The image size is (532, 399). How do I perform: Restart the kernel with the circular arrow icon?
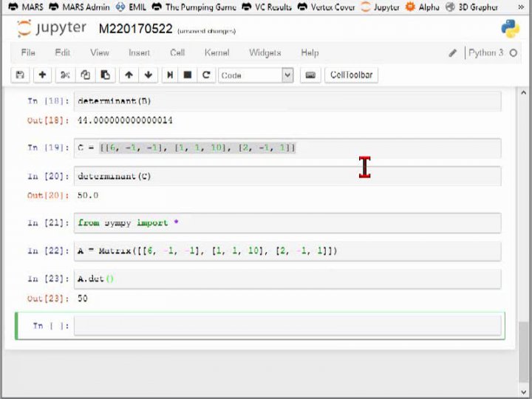[x=206, y=75]
